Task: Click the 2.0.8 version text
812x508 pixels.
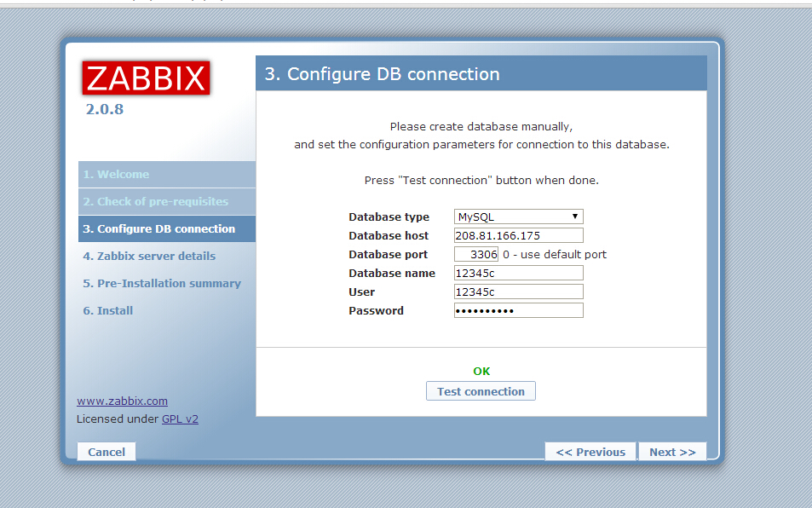Action: coord(105,109)
